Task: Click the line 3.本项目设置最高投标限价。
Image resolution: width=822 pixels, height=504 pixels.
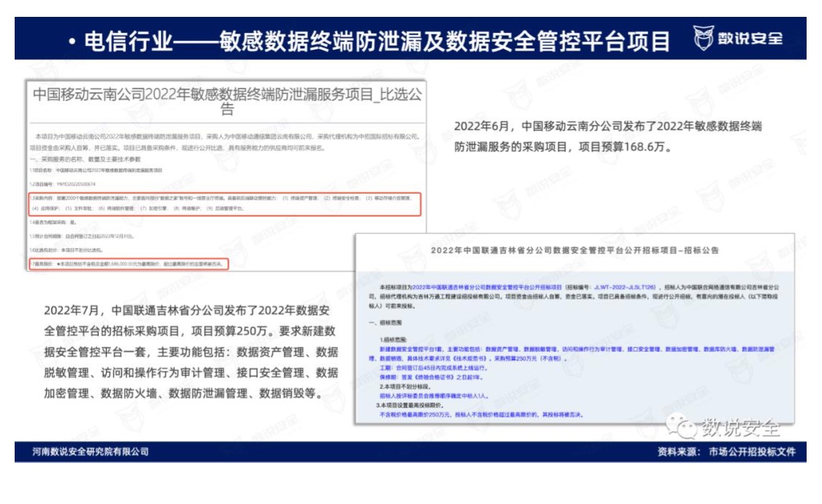Action: (x=410, y=405)
